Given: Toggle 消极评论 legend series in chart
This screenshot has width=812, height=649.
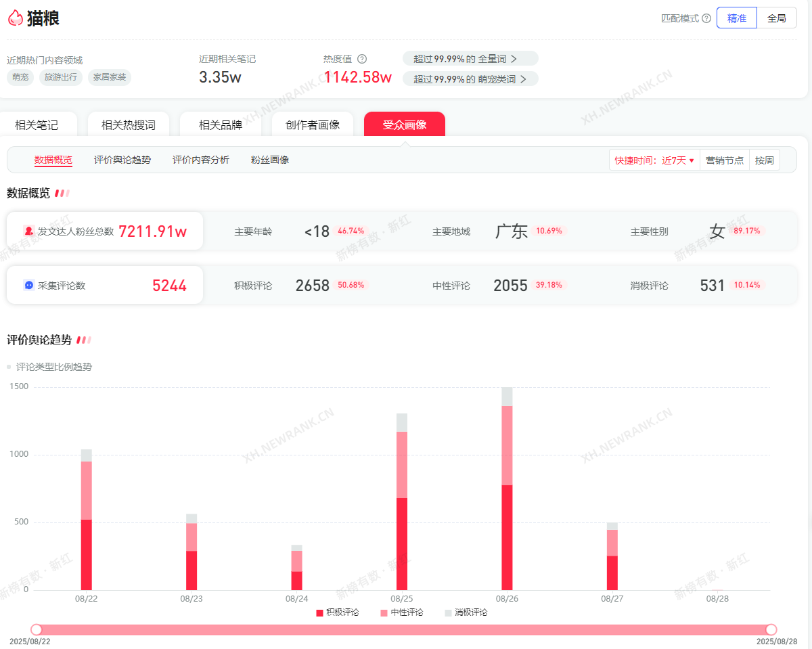Looking at the screenshot, I should click(x=466, y=612).
